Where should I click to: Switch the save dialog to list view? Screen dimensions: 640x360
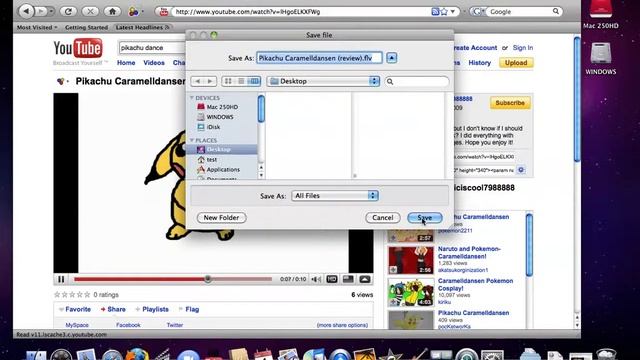[x=241, y=81]
